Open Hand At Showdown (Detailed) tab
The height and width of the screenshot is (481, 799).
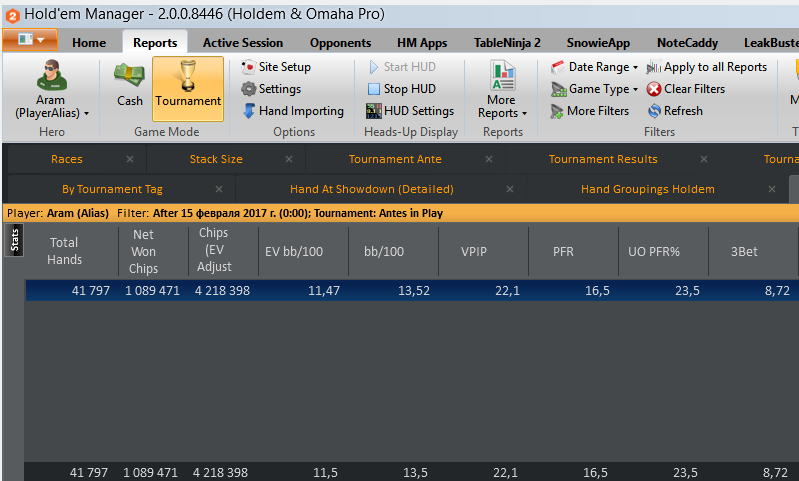click(x=371, y=189)
